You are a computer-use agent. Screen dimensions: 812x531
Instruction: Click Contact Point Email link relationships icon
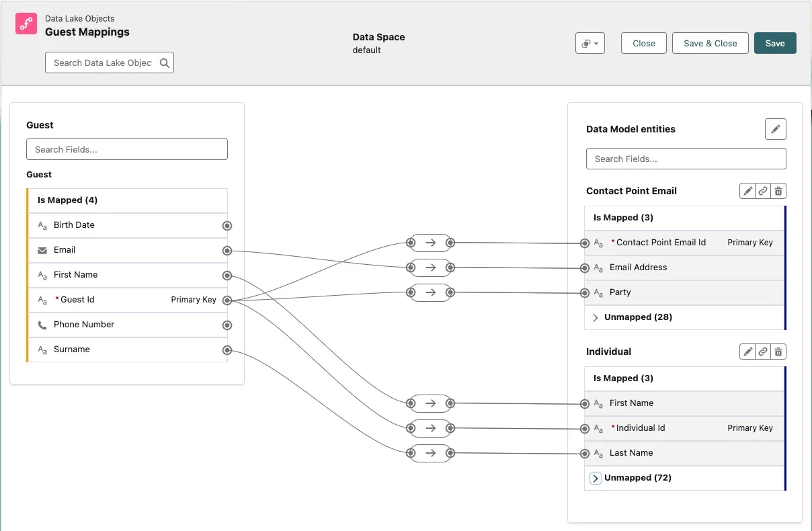[762, 192]
